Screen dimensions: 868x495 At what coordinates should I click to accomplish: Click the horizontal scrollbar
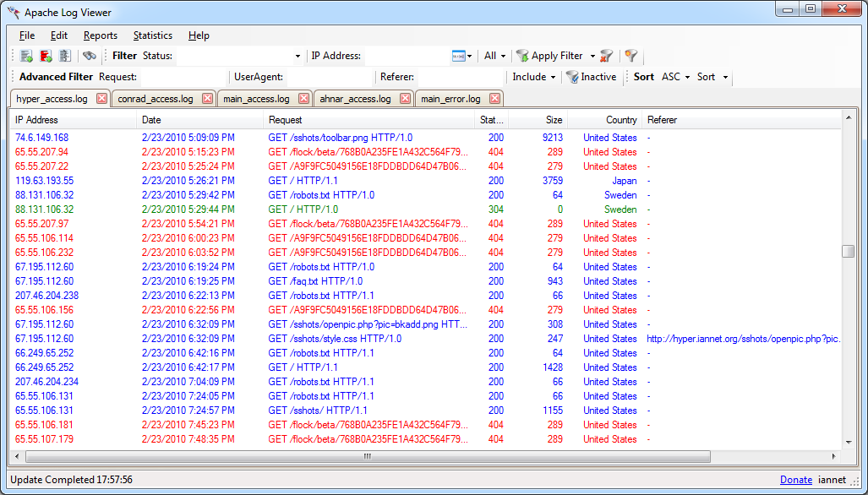coord(366,456)
